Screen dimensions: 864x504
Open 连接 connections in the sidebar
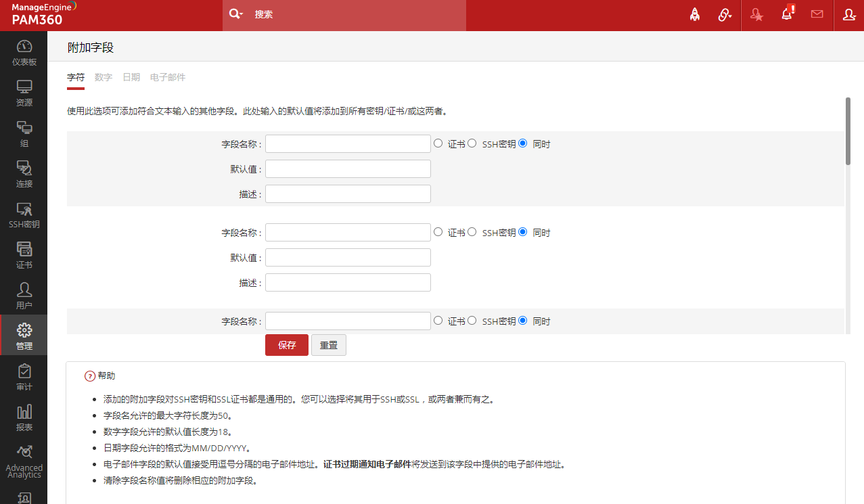pyautogui.click(x=24, y=173)
